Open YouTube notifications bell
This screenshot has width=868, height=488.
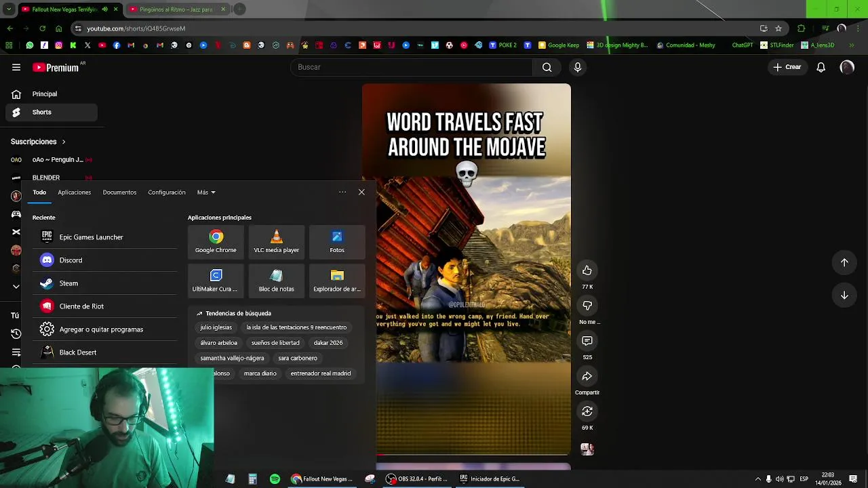coord(821,67)
